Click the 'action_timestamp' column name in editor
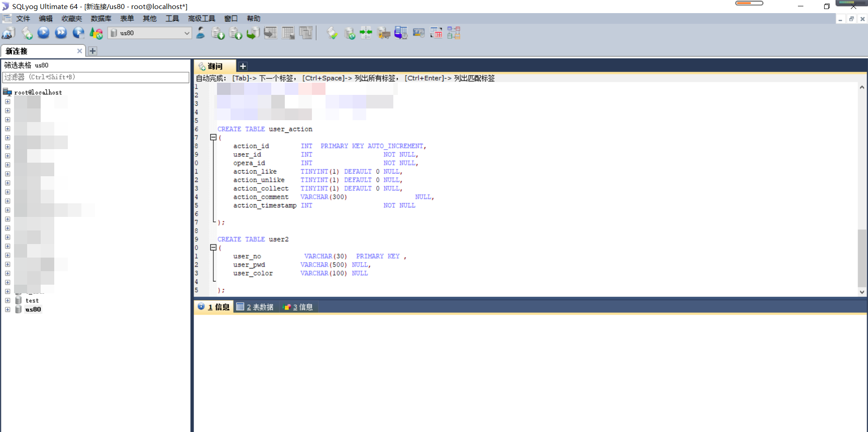868x432 pixels. [x=265, y=206]
